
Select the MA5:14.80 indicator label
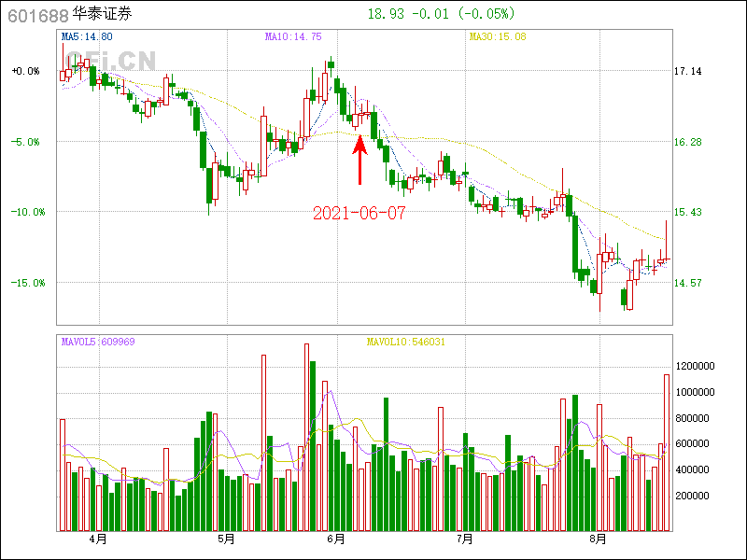[x=87, y=36]
